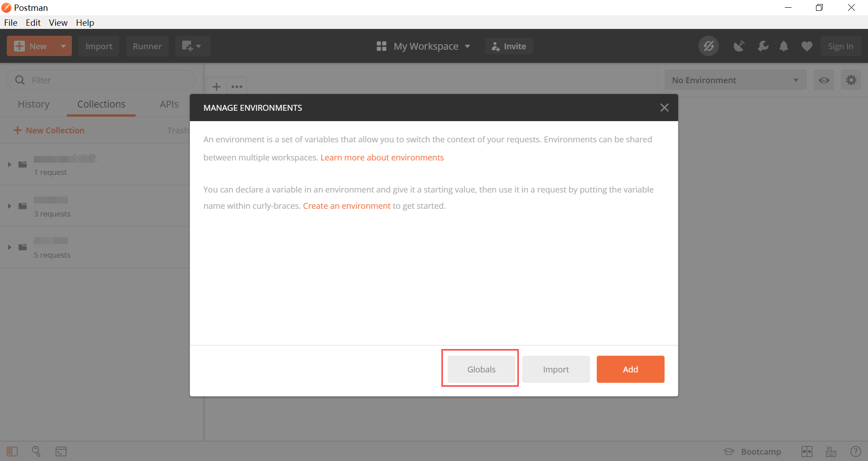This screenshot has width=868, height=461.
Task: Open the Help menu
Action: 85,23
